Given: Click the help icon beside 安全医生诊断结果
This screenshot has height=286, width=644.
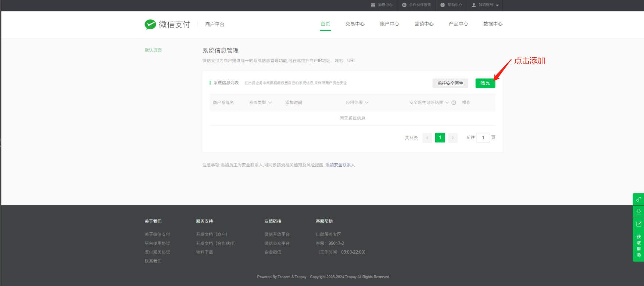Looking at the screenshot, I should point(454,103).
